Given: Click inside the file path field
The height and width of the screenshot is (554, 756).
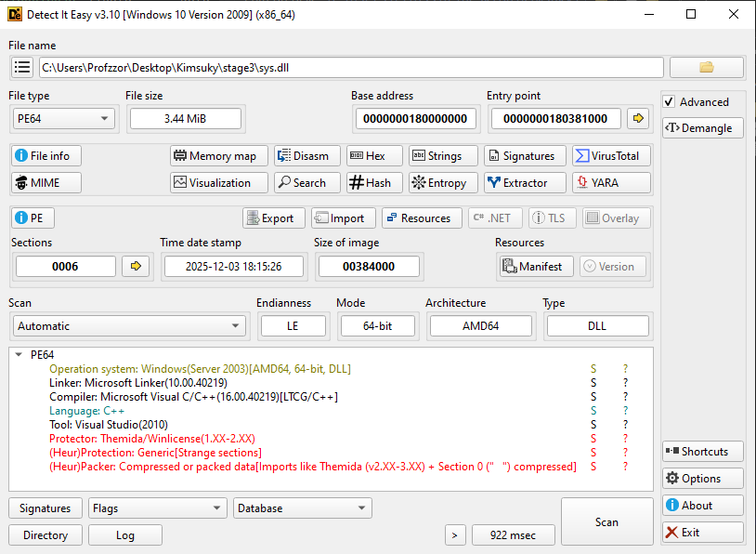Looking at the screenshot, I should [353, 67].
